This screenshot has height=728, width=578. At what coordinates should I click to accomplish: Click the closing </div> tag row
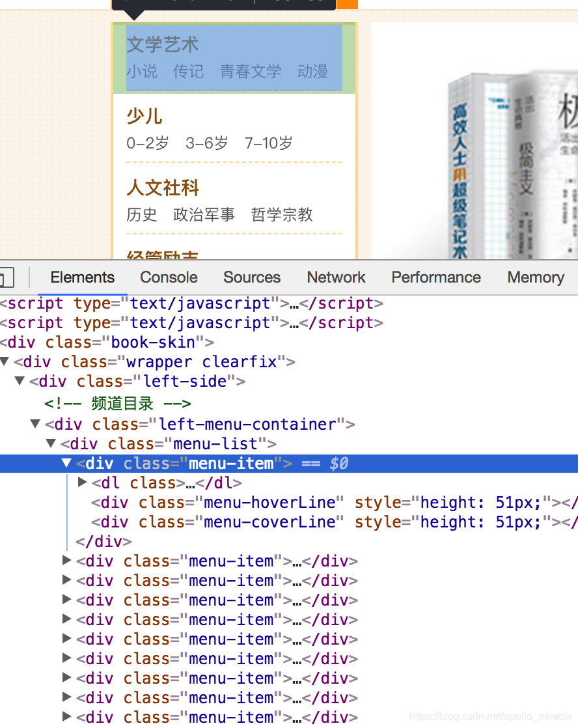pos(103,541)
